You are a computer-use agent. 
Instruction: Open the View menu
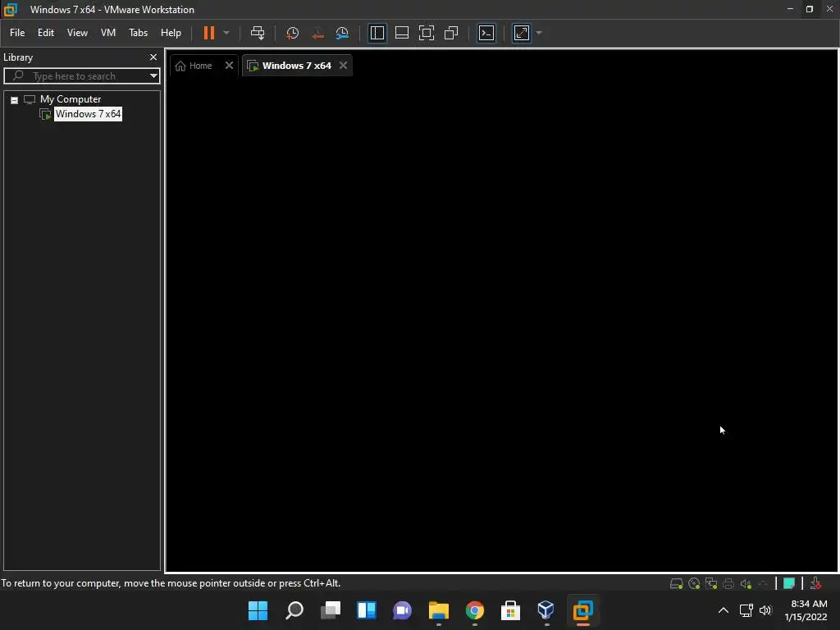[x=77, y=33]
